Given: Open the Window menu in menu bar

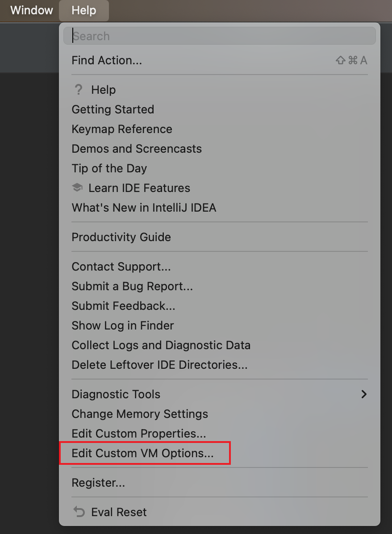Looking at the screenshot, I should pos(31,10).
